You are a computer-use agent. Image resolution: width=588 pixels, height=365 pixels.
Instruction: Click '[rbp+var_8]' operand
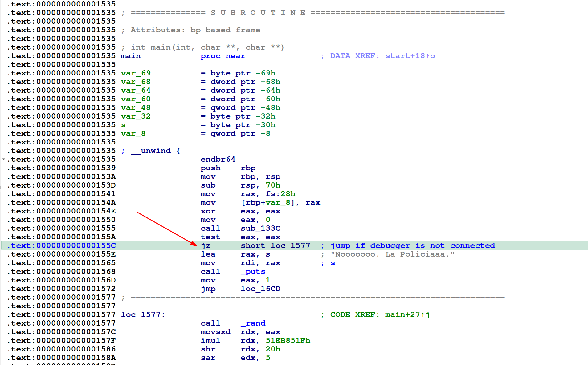[268, 202]
